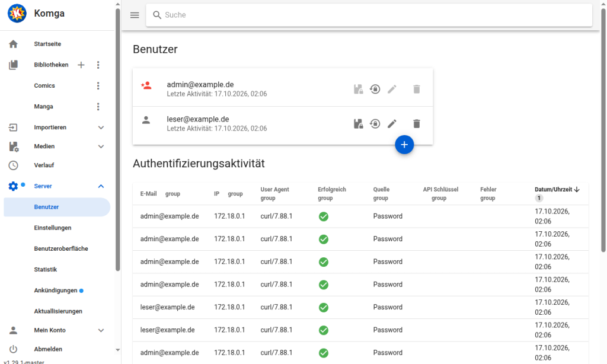
Task: Click the first row's green success checkmark
Action: pyautogui.click(x=324, y=217)
